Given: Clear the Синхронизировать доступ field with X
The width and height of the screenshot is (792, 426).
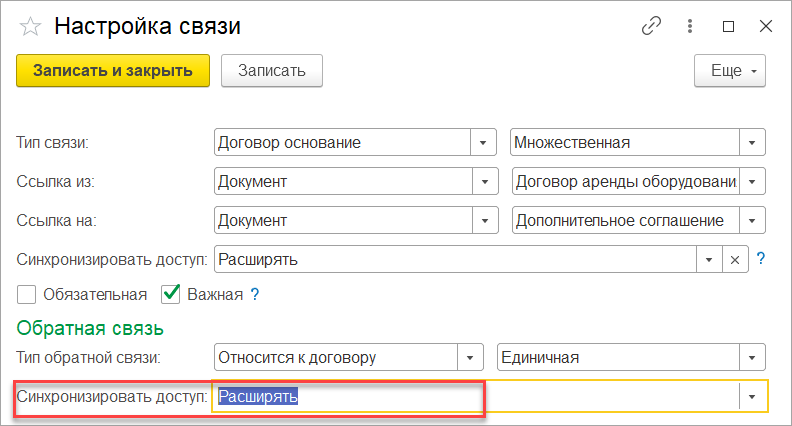Looking at the screenshot, I should click(735, 260).
